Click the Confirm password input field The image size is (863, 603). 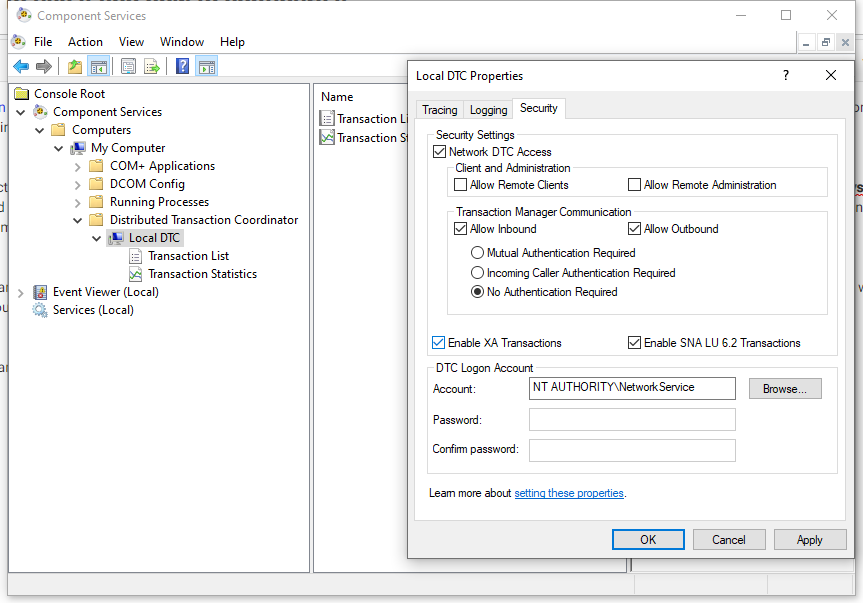tap(632, 450)
